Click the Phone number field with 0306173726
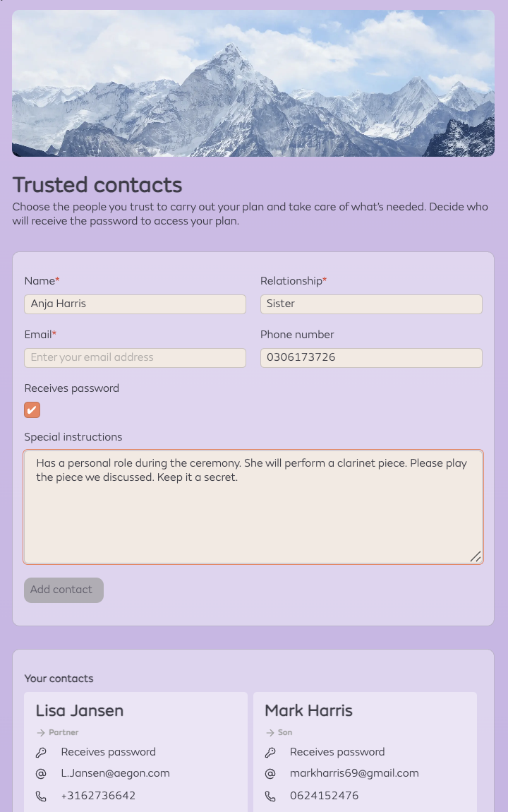The height and width of the screenshot is (812, 508). click(371, 358)
